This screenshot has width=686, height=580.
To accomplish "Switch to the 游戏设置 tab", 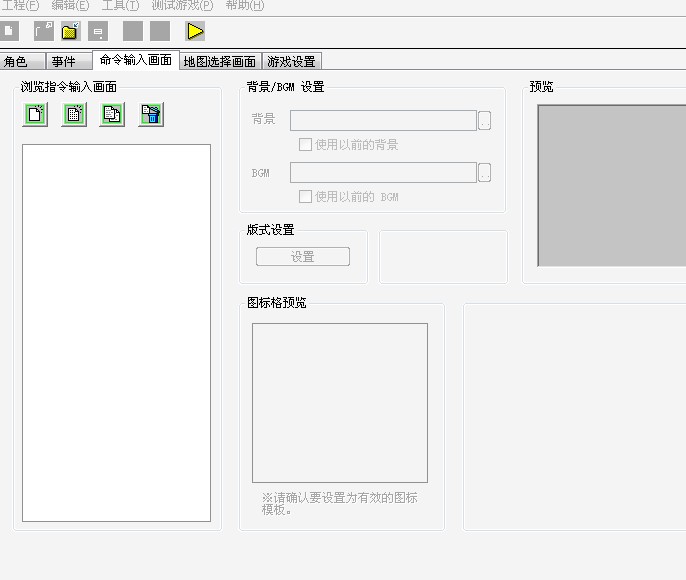I will [292, 61].
